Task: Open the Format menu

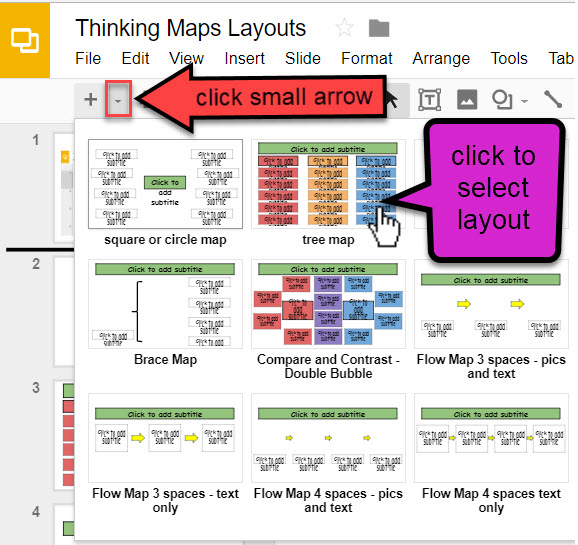Action: [366, 58]
